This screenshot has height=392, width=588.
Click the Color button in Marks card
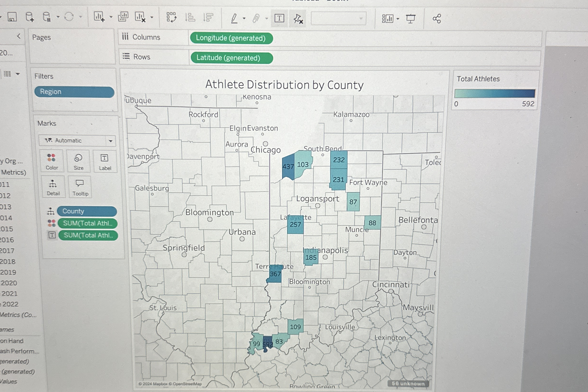click(52, 161)
